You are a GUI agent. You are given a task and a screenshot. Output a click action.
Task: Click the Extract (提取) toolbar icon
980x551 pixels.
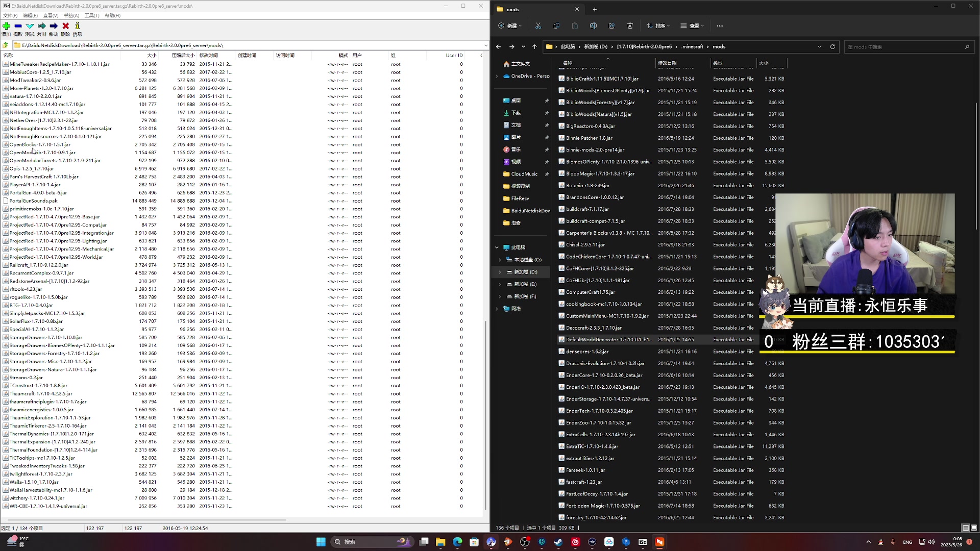point(18,26)
